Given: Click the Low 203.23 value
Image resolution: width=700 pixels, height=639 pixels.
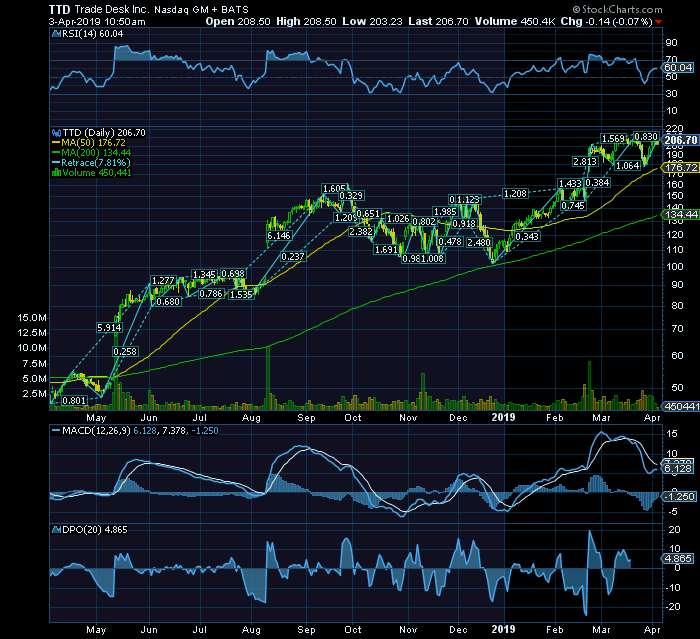Looking at the screenshot, I should 372,21.
